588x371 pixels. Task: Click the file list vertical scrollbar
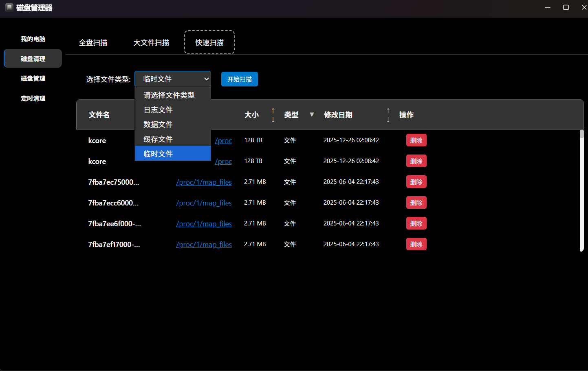pos(582,191)
